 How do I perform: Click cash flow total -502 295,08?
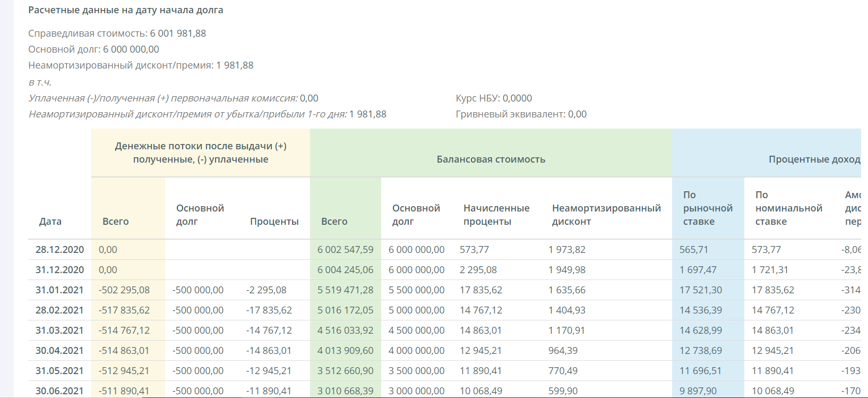(124, 290)
